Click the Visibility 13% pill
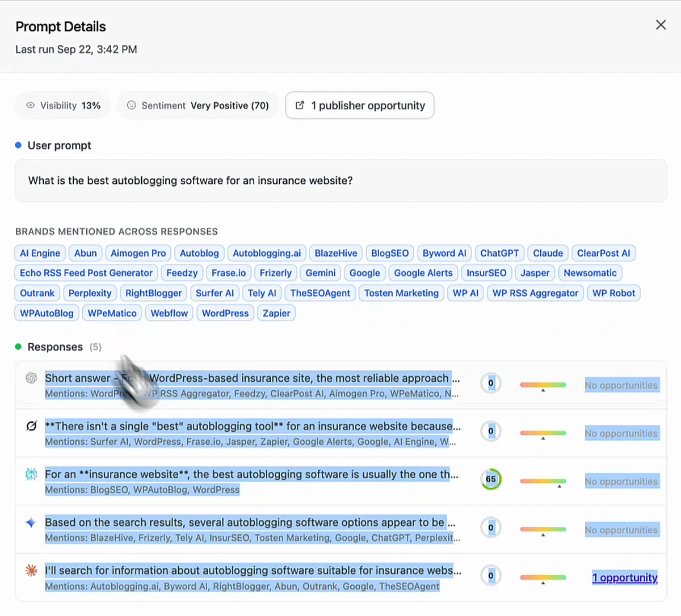The height and width of the screenshot is (616, 681). coord(63,106)
